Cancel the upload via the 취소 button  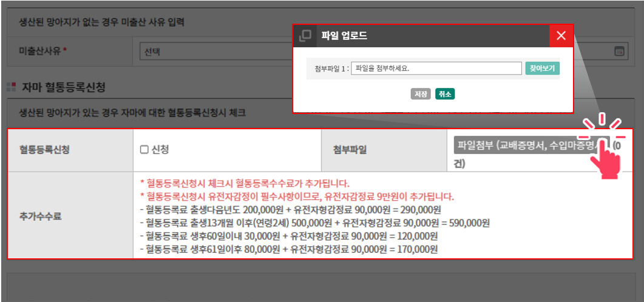(x=445, y=94)
